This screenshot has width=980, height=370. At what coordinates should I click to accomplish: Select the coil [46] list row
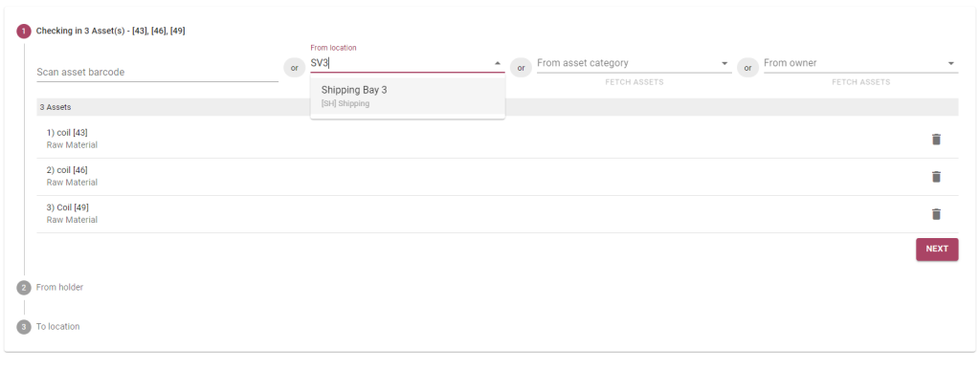pos(498,177)
